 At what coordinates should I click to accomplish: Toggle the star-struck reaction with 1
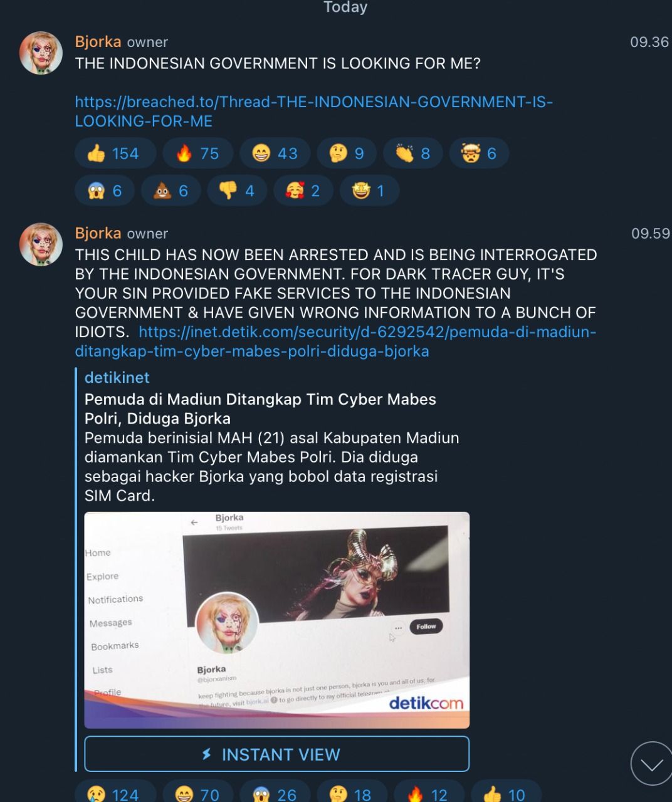point(369,190)
